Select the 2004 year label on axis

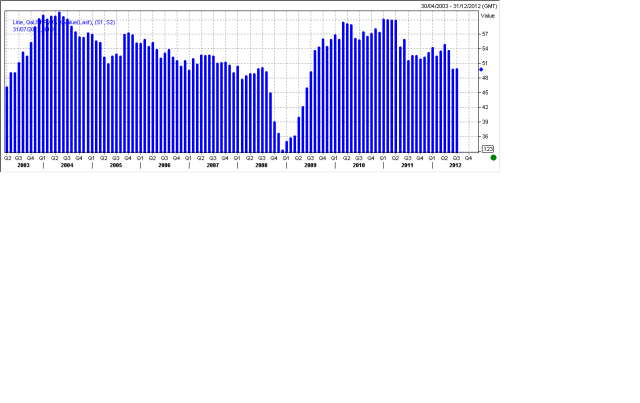[x=67, y=165]
